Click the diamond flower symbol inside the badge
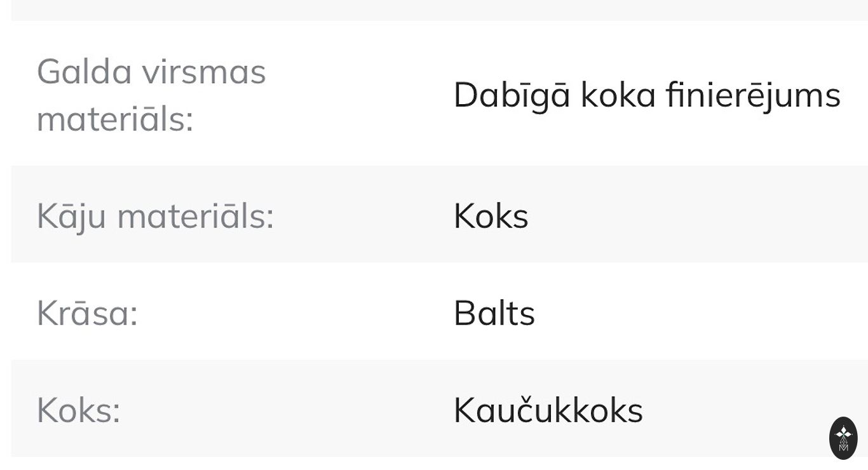 843,433
